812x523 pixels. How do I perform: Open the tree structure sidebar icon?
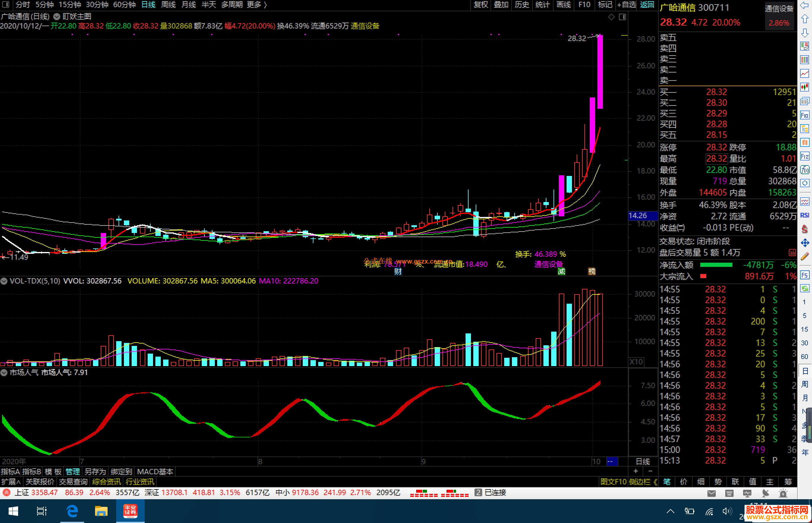click(805, 129)
